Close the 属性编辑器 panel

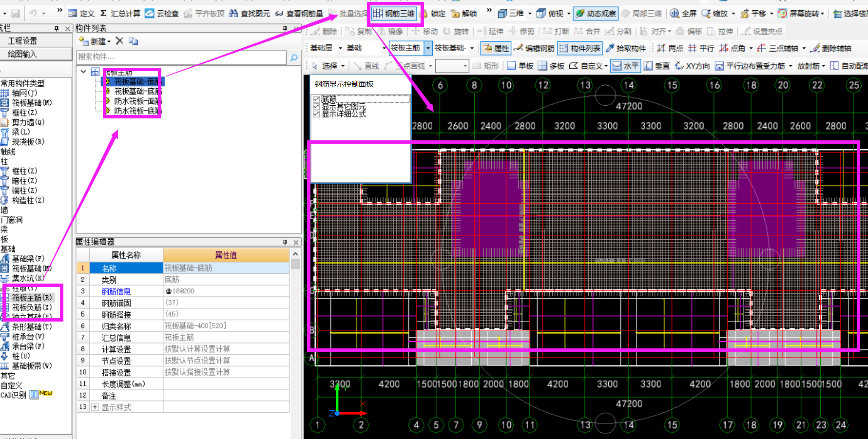point(296,242)
